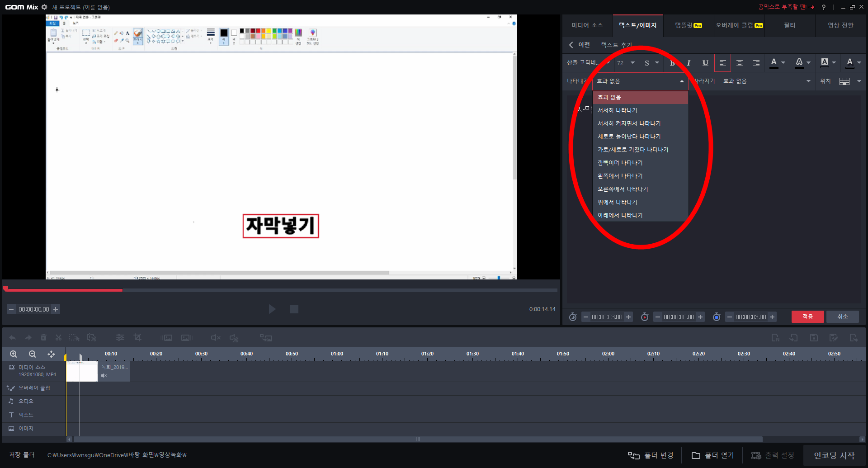Open the text outline color dropdown
Viewport: 868px width, 468px height.
tap(809, 63)
